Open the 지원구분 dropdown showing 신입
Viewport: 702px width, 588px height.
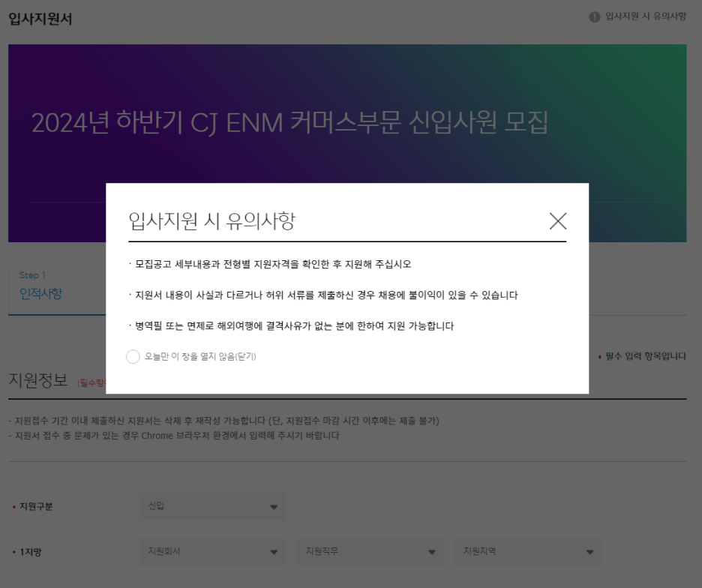point(212,506)
